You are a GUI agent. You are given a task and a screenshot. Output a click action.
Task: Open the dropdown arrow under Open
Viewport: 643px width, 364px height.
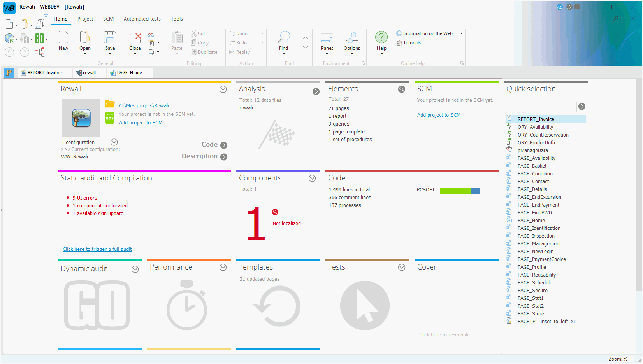[x=85, y=54]
